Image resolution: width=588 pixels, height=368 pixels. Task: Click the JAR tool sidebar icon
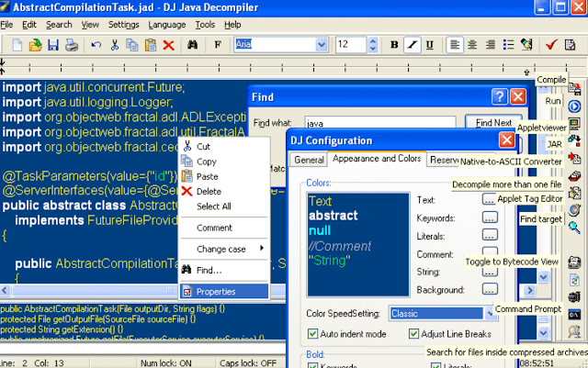[574, 141]
